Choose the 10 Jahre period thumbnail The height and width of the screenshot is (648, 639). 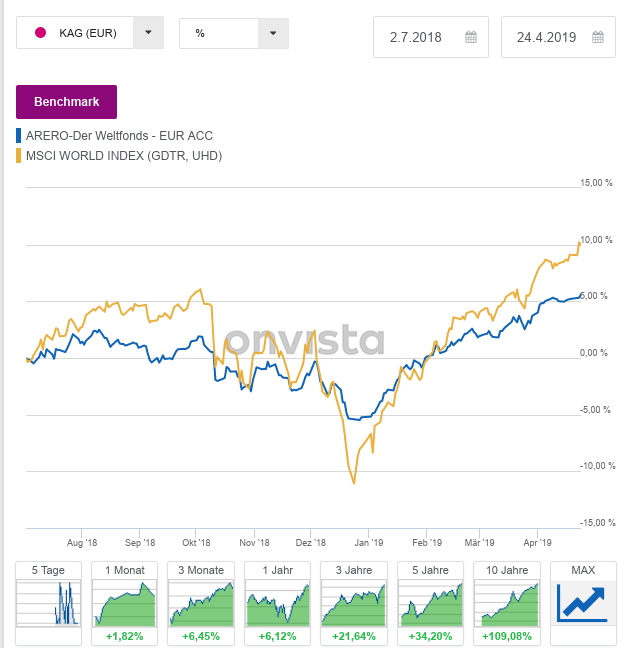point(506,604)
